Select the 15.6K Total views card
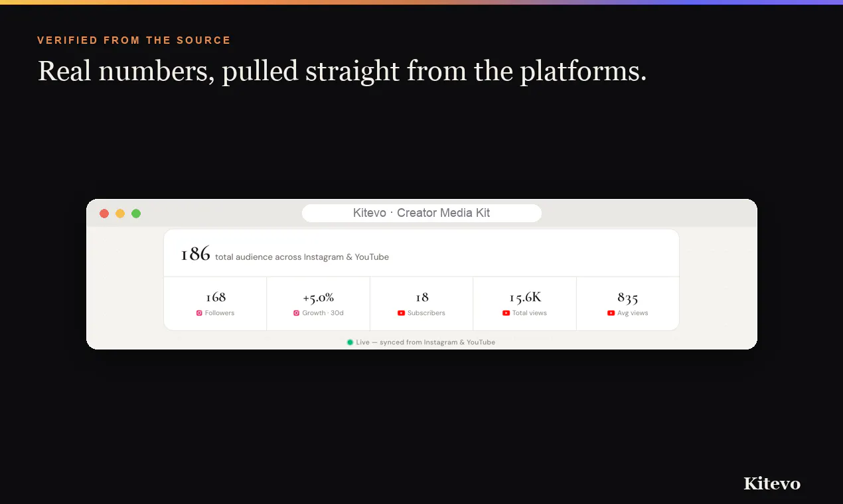The height and width of the screenshot is (504, 843). (524, 303)
